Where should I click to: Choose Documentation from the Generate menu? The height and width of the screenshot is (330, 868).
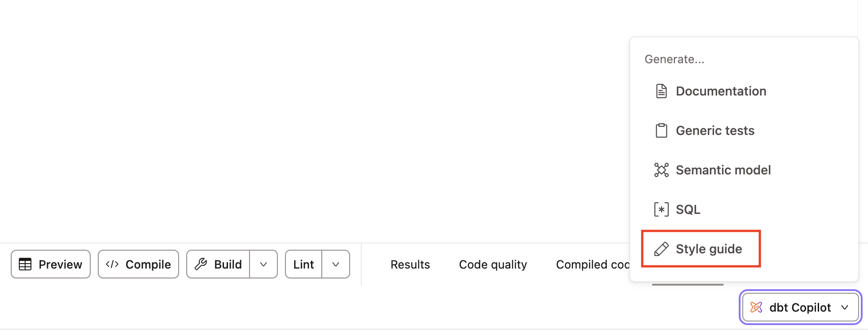click(x=720, y=91)
